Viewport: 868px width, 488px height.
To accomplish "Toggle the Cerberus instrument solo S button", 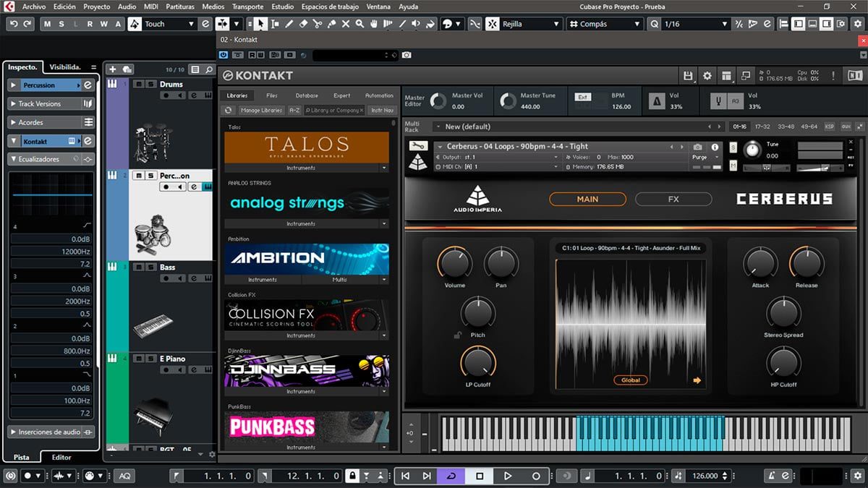I will click(x=733, y=148).
